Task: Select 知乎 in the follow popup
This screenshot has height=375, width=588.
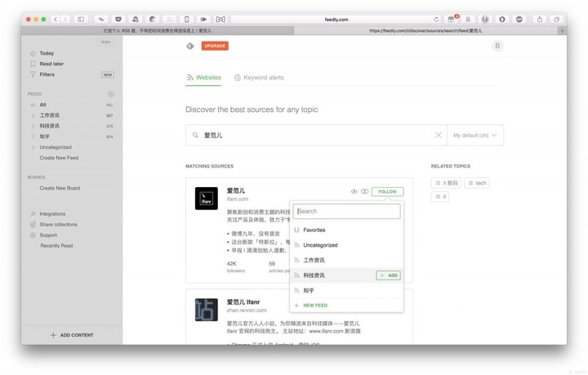Action: point(346,290)
